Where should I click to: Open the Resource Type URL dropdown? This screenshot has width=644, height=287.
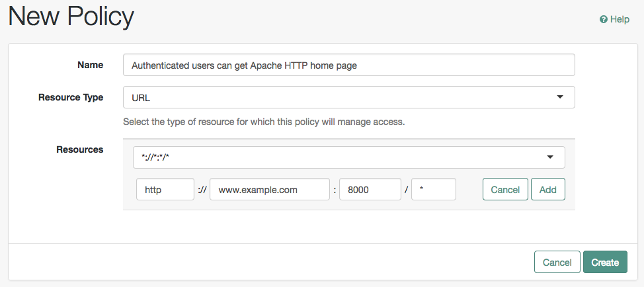(348, 97)
